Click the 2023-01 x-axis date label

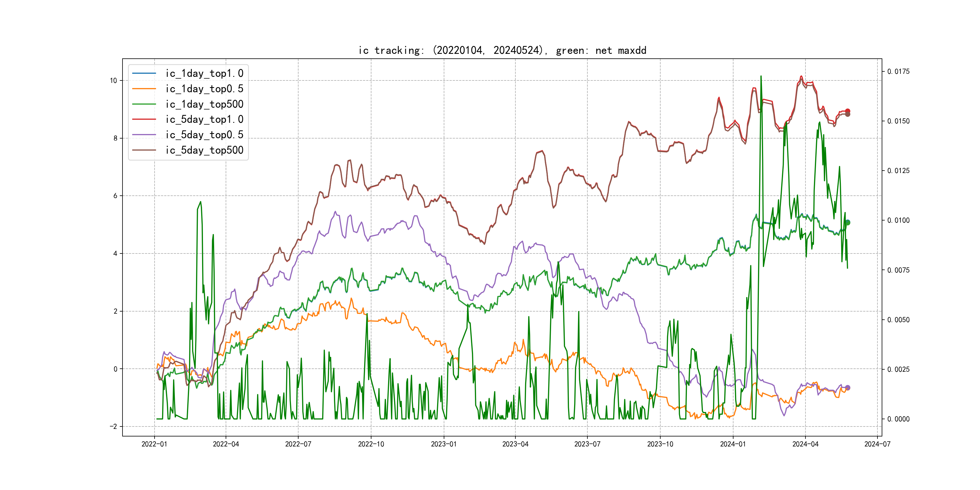(x=444, y=444)
